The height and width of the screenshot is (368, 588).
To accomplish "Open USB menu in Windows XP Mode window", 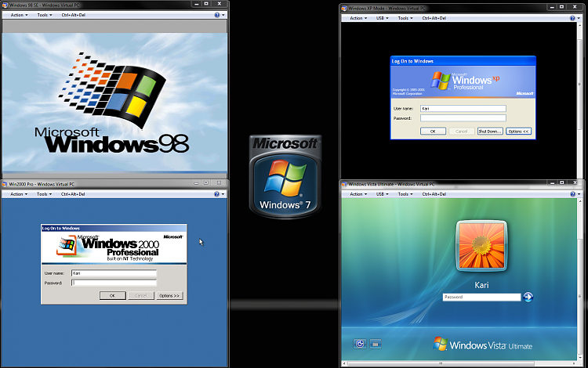I will click(x=382, y=18).
